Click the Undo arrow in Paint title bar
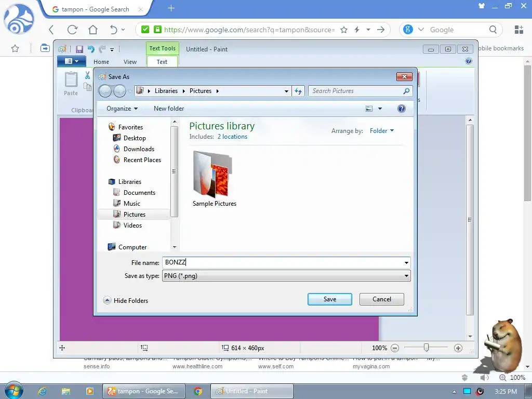This screenshot has height=399, width=532. 91,49
